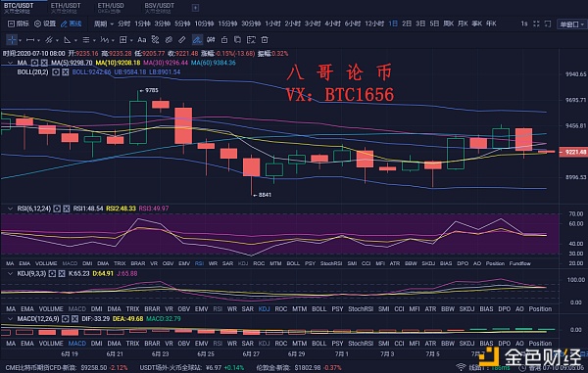Screen dimensions: 588x373
Task: Select the crosshair cursor tool
Action: click(x=12, y=40)
